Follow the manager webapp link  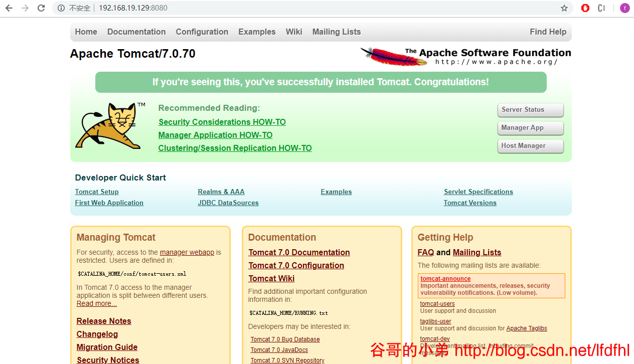(187, 252)
